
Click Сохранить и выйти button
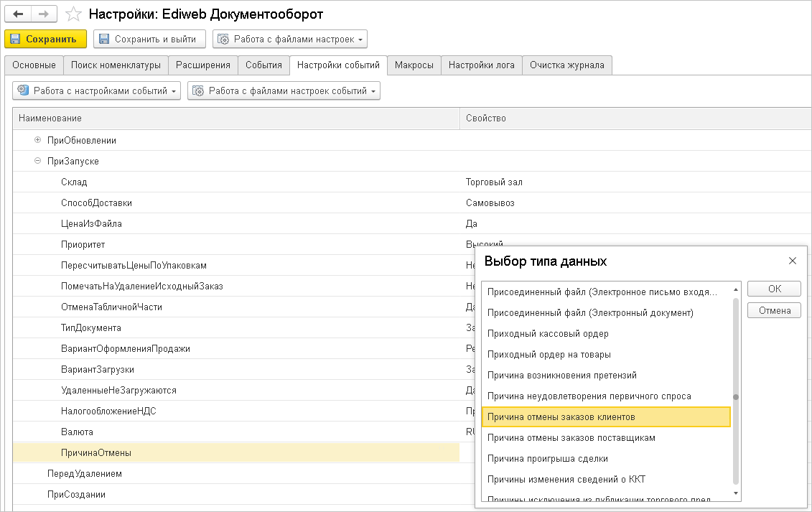149,39
